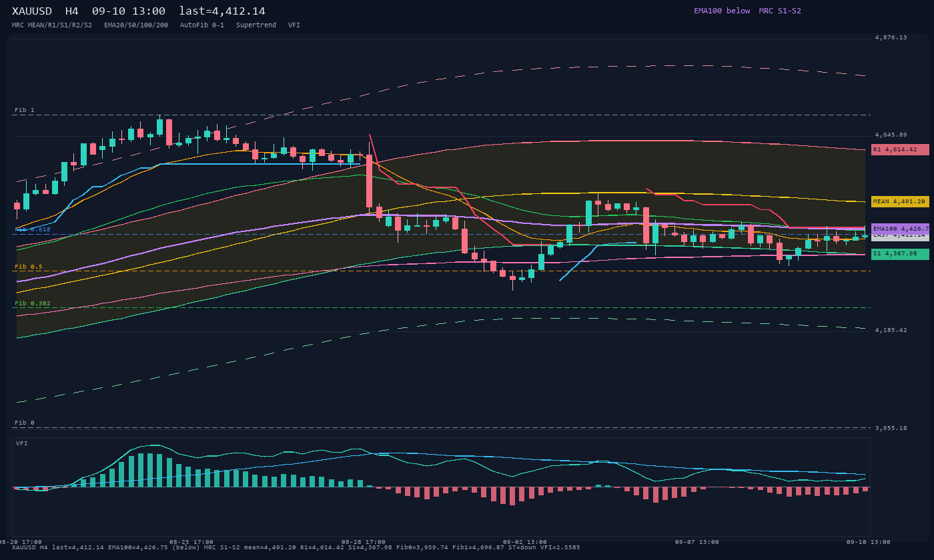
Task: Click the 09-07 13:00 time axis label
Action: pyautogui.click(x=697, y=542)
